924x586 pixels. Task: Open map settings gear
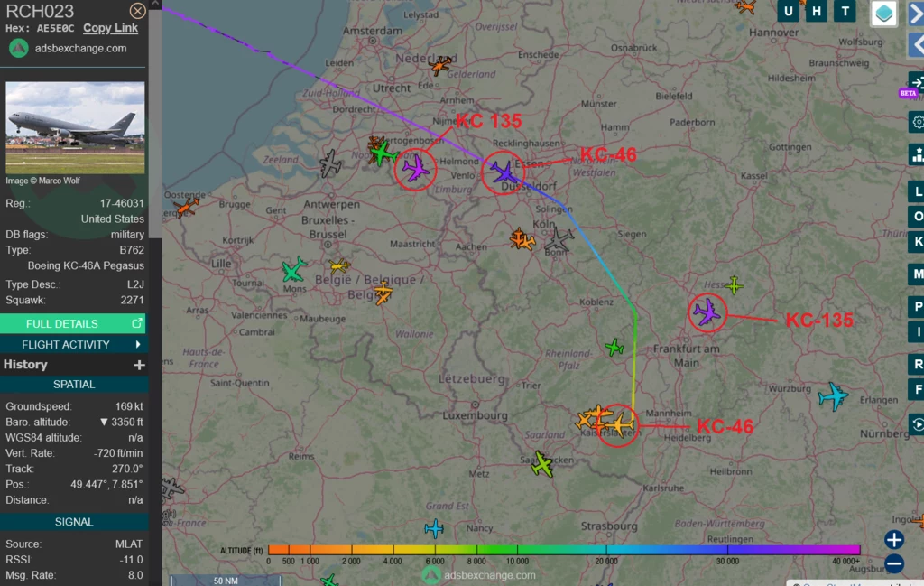(x=917, y=122)
